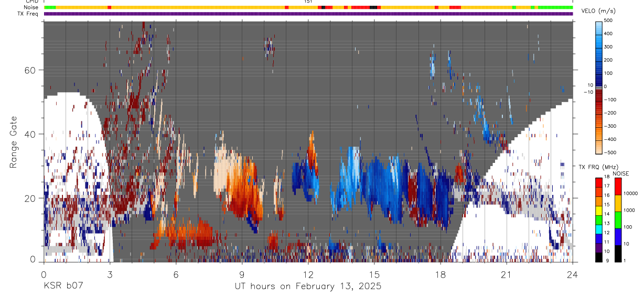Click the '10000' label on NOISE legend

(631, 193)
